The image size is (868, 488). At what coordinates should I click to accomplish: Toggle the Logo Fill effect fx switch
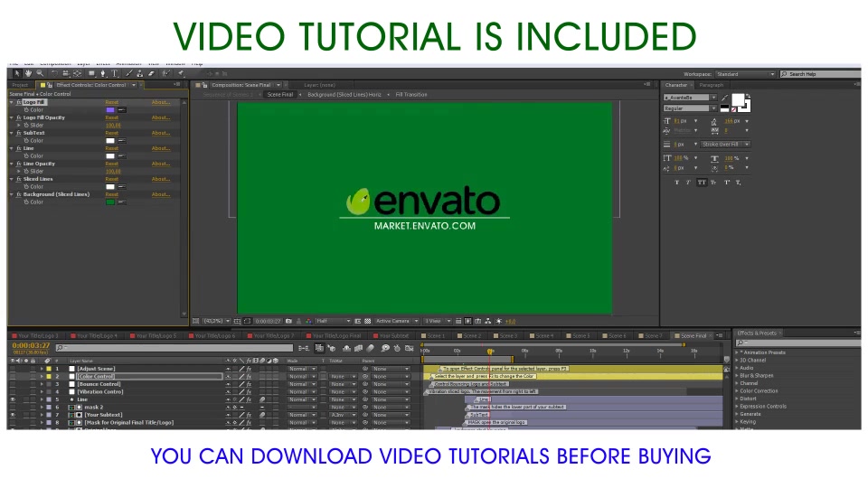point(19,102)
